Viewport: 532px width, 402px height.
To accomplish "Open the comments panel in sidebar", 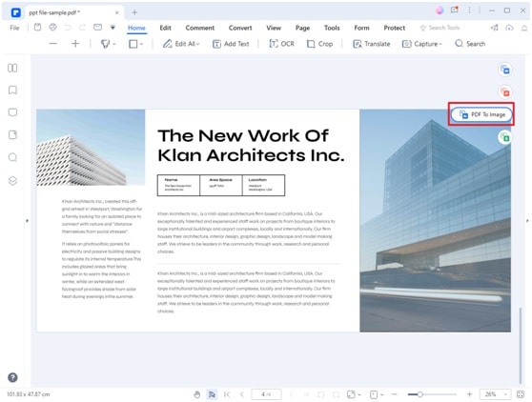I will pos(12,112).
